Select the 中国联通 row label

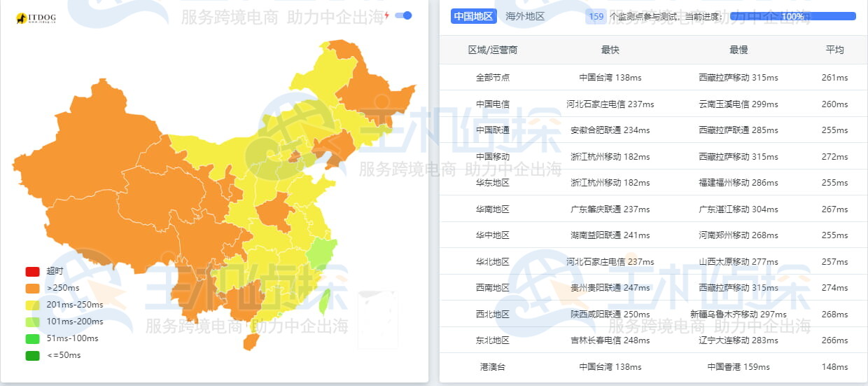click(x=493, y=130)
